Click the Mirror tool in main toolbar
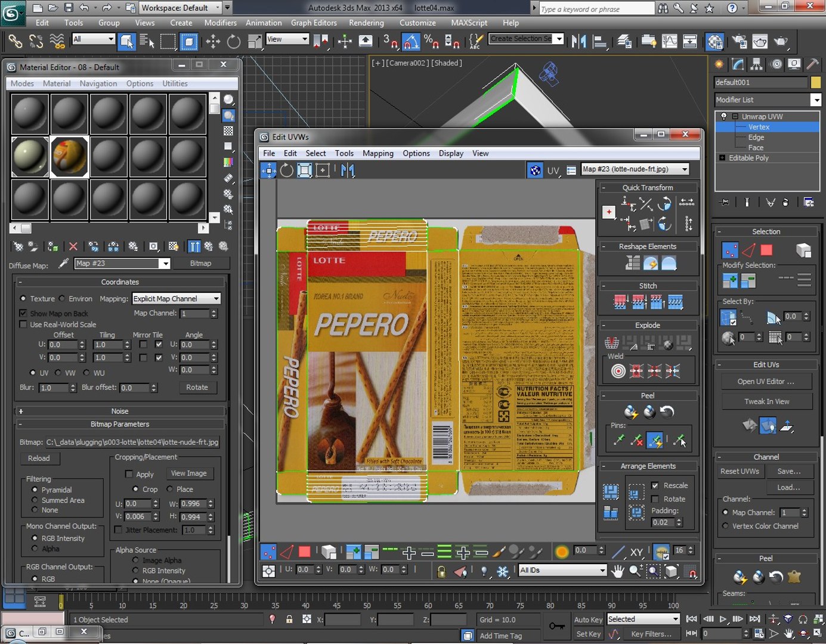Image resolution: width=826 pixels, height=644 pixels. click(x=578, y=41)
